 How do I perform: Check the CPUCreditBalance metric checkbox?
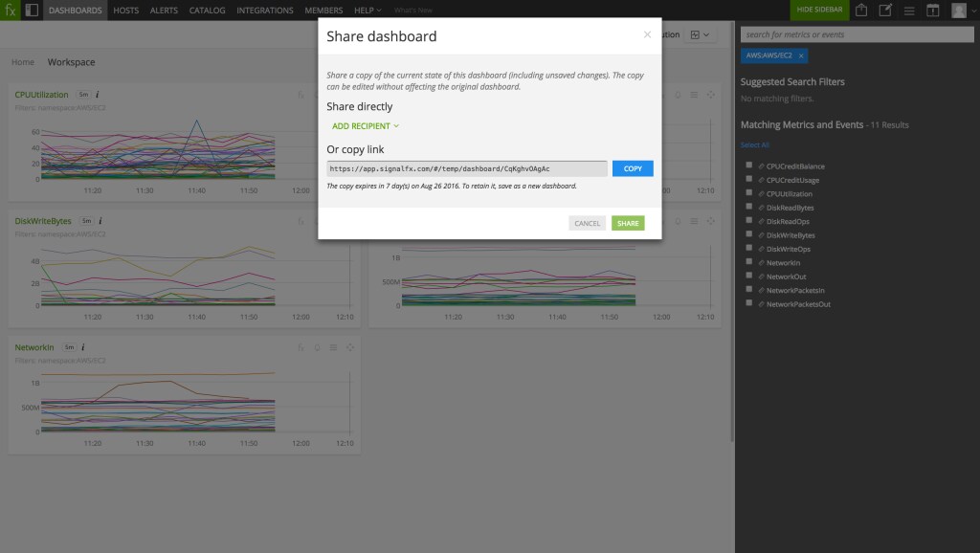coord(748,165)
